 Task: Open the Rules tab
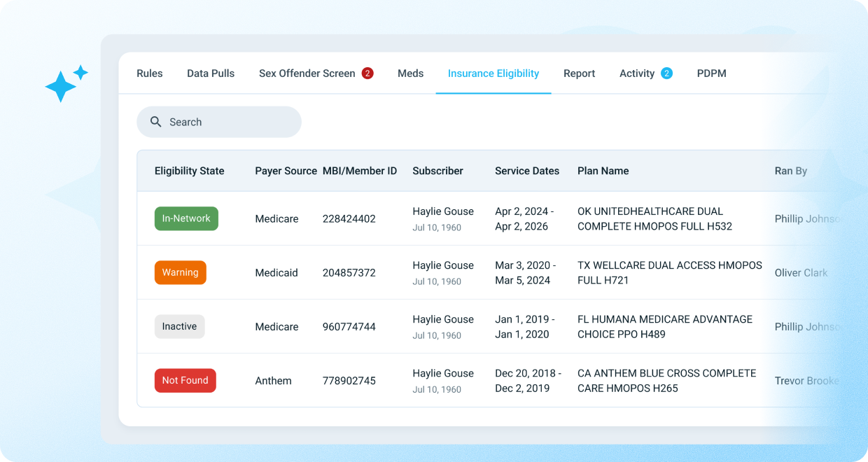pyautogui.click(x=150, y=73)
